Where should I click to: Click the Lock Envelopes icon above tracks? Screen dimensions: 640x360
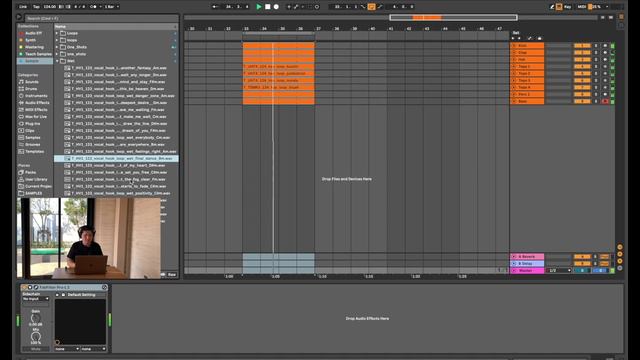click(540, 38)
